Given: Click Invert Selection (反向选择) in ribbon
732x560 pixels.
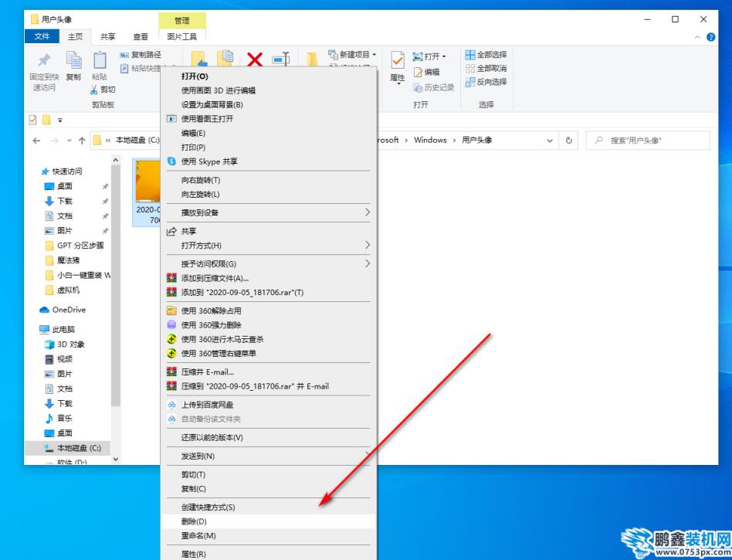Looking at the screenshot, I should (x=486, y=81).
